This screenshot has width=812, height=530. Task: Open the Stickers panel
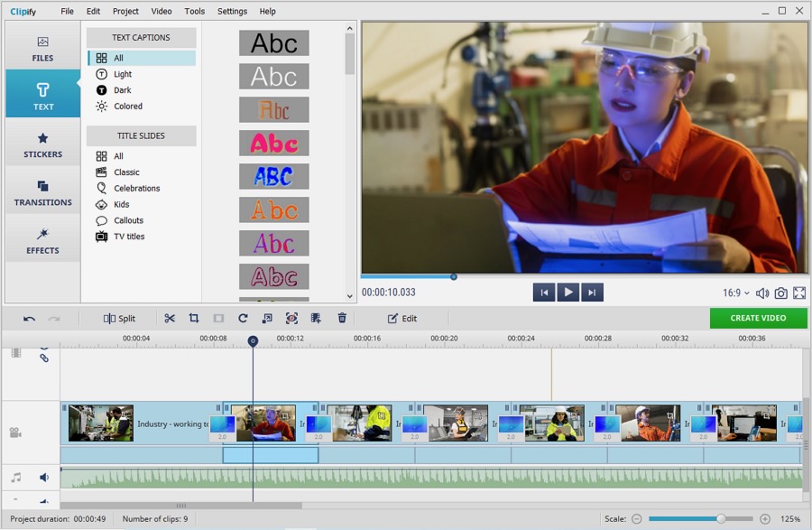point(42,144)
